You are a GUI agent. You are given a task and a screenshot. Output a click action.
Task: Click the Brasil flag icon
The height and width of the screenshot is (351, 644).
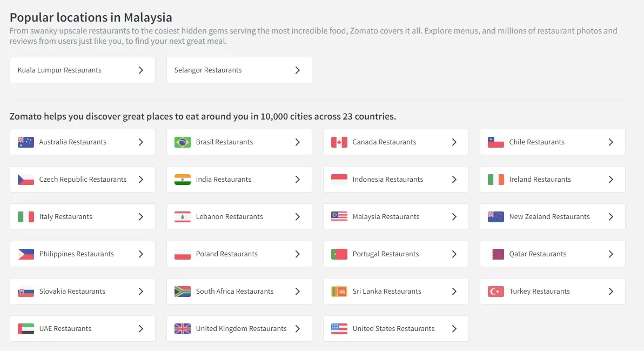pos(183,142)
